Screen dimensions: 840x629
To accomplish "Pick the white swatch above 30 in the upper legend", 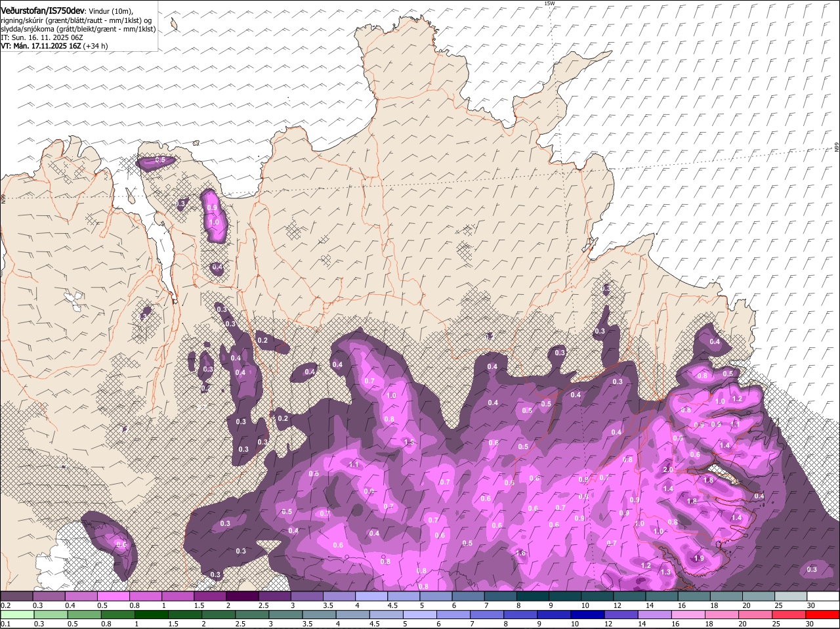I will pos(823,596).
